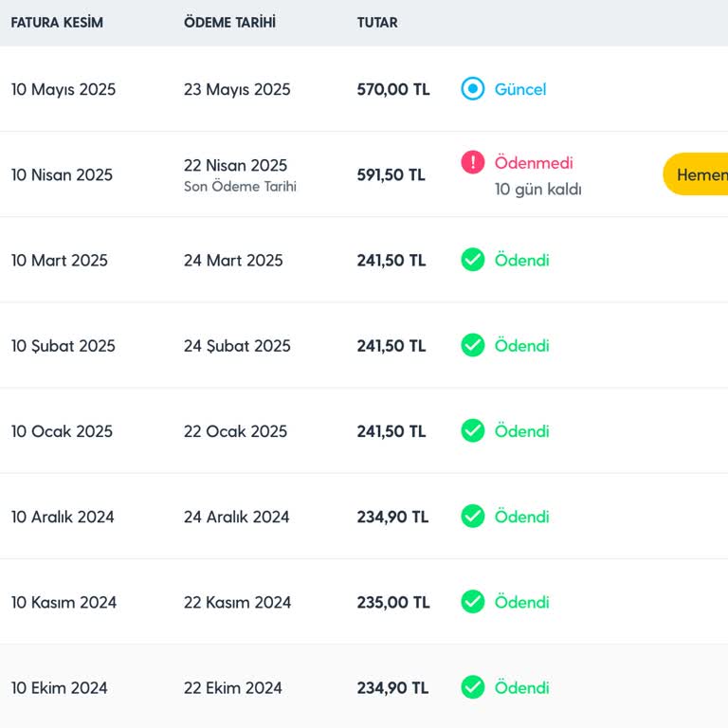Click the payment date '22 Ocak 2025'
Image resolution: width=728 pixels, height=728 pixels.
click(235, 431)
